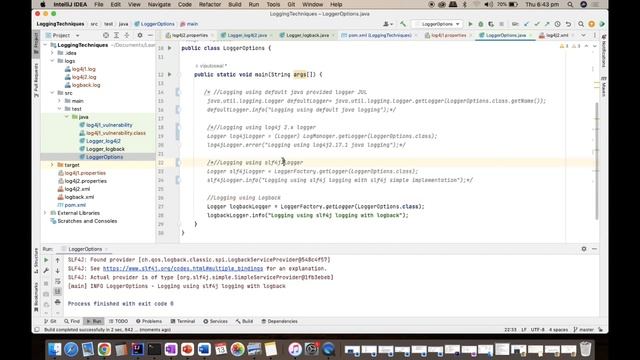The width and height of the screenshot is (640, 360).
Task: Switch to Logger_logback.java tab
Action: click(x=307, y=36)
